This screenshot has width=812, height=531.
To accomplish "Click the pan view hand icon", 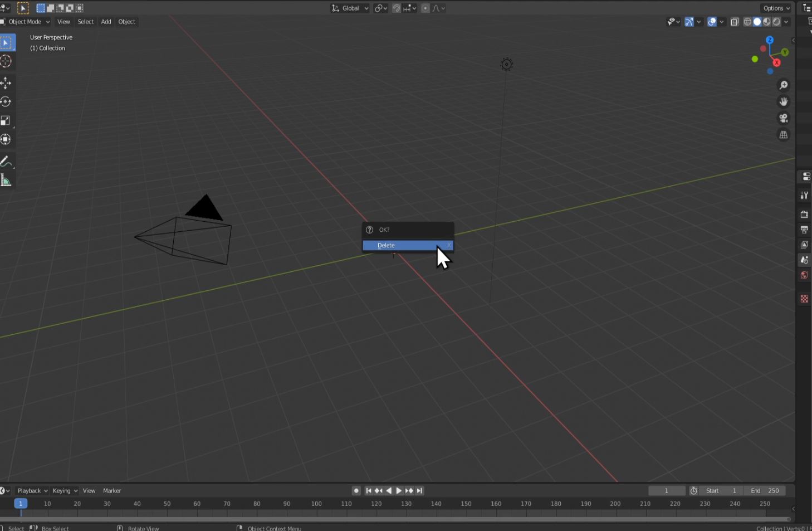I will pos(784,102).
